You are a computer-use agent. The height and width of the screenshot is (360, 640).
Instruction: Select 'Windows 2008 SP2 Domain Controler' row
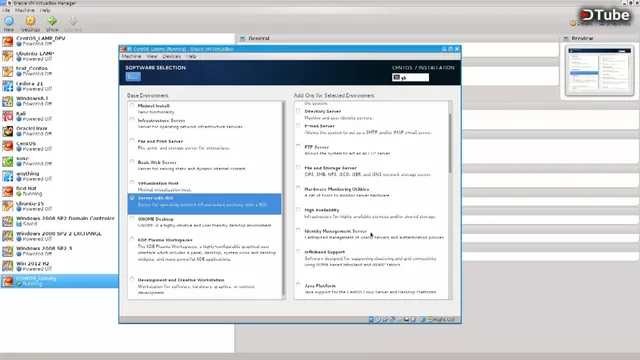coord(59,221)
